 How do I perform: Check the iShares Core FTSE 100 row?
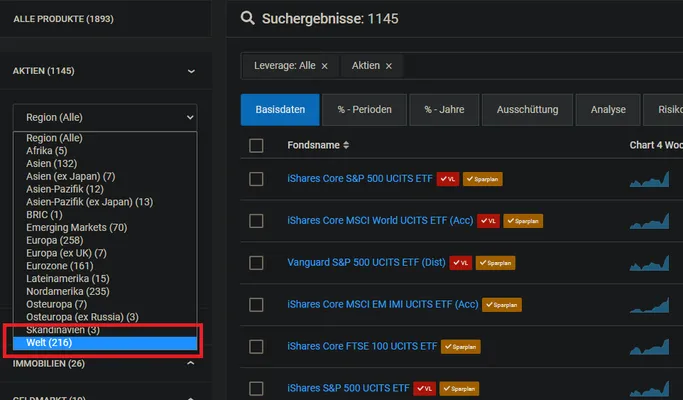(x=256, y=346)
